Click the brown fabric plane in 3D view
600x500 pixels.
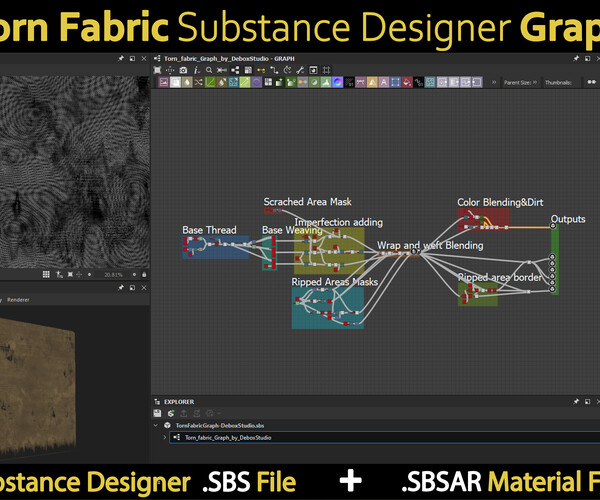tap(36, 386)
